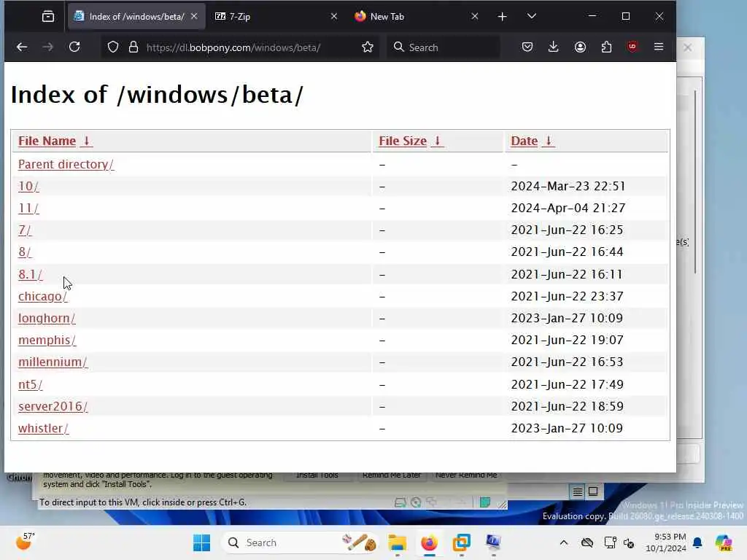The image size is (747, 560).
Task: Click the Firefox Search box
Action: click(x=443, y=47)
